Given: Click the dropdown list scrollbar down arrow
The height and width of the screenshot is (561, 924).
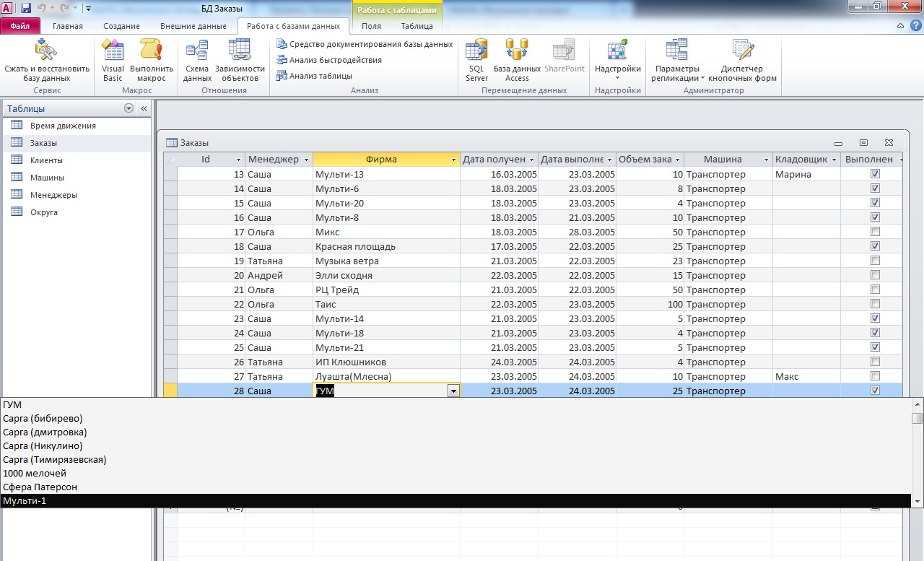Looking at the screenshot, I should tap(918, 501).
